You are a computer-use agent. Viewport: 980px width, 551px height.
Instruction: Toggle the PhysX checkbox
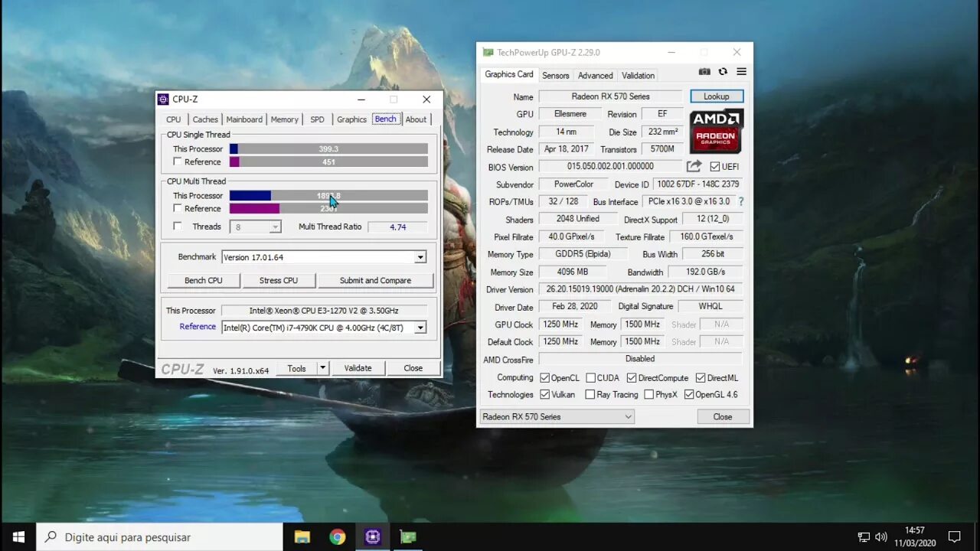pos(649,395)
